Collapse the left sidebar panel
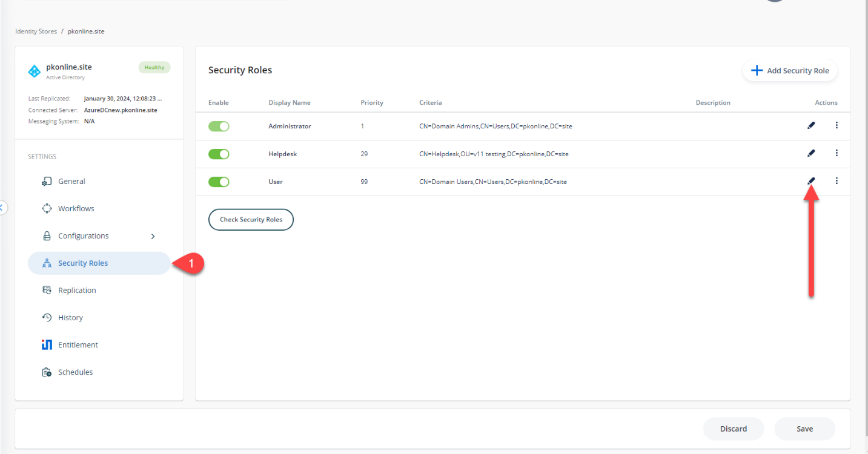 [3, 208]
